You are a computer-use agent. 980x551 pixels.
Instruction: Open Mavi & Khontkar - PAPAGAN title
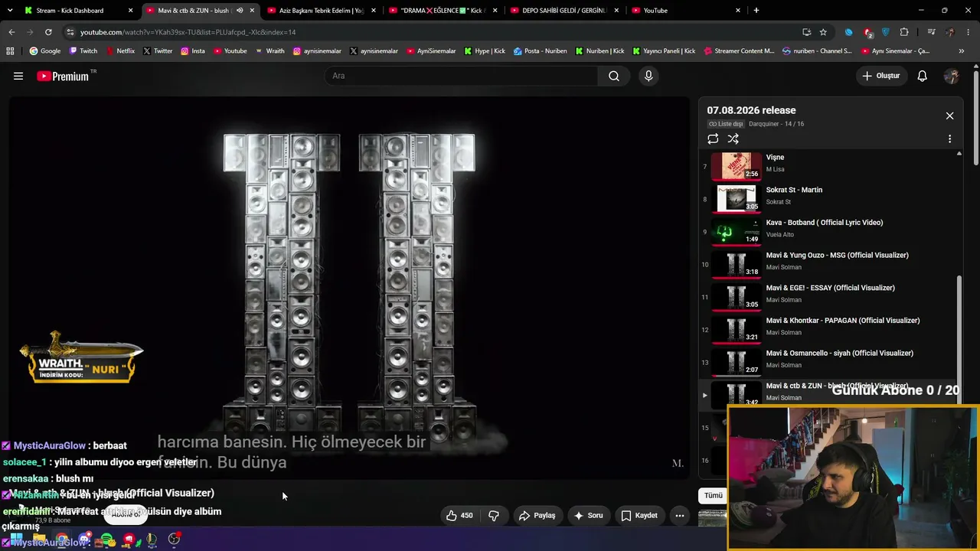[842, 321]
